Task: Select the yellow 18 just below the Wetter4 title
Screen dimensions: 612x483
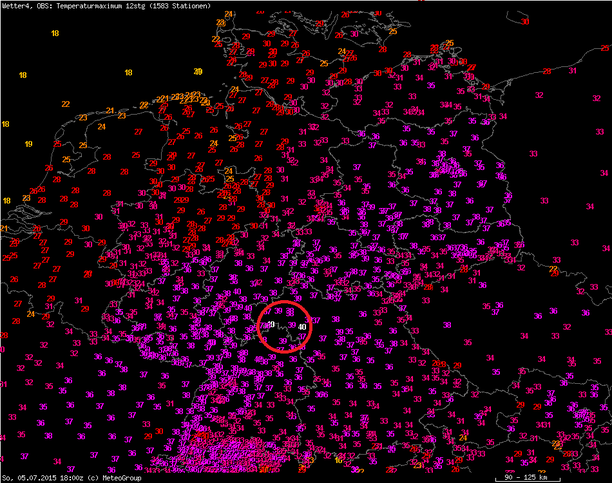Action: pyautogui.click(x=55, y=33)
